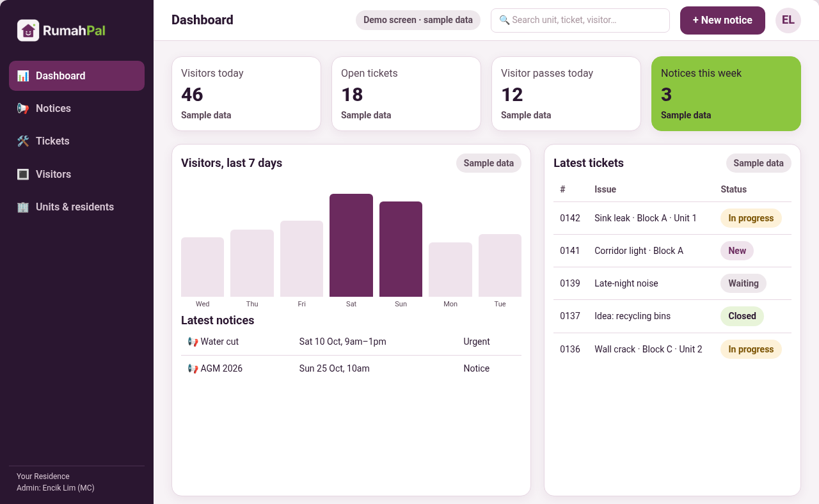This screenshot has height=504, width=819.
Task: Click the search unit, ticket, visitor field
Action: 580,20
